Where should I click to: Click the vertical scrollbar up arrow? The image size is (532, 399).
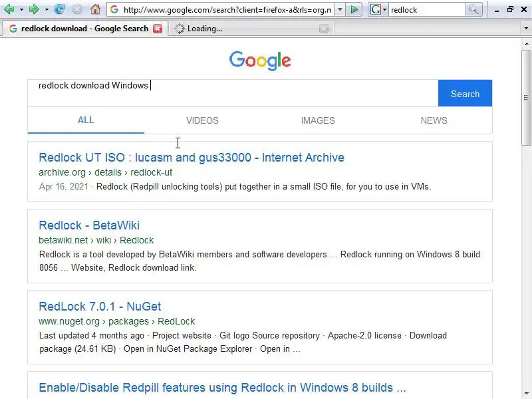pyautogui.click(x=526, y=44)
